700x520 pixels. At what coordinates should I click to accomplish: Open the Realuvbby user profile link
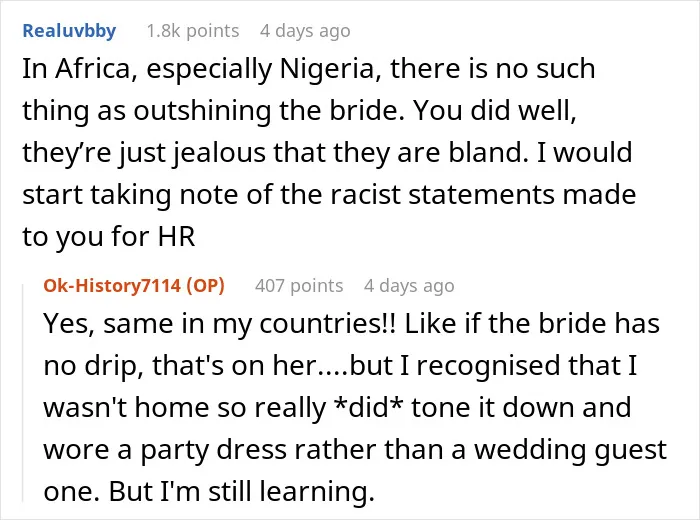point(69,31)
